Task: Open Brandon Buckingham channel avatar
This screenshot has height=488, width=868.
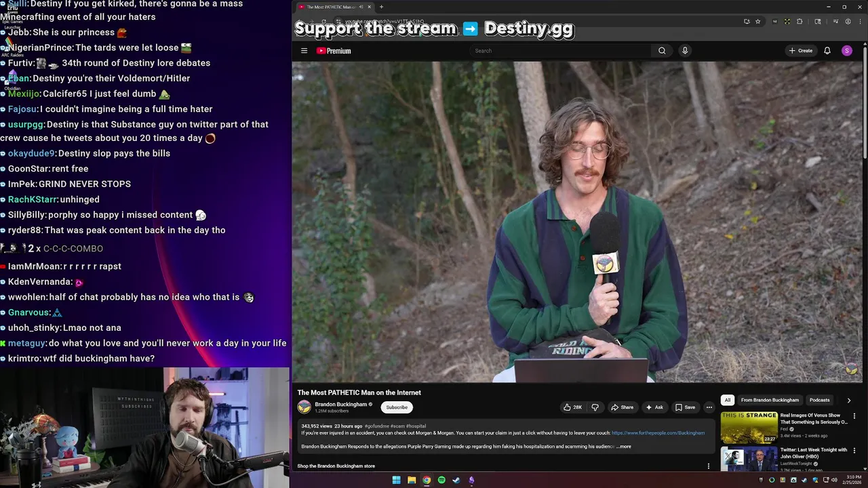Action: click(x=304, y=407)
